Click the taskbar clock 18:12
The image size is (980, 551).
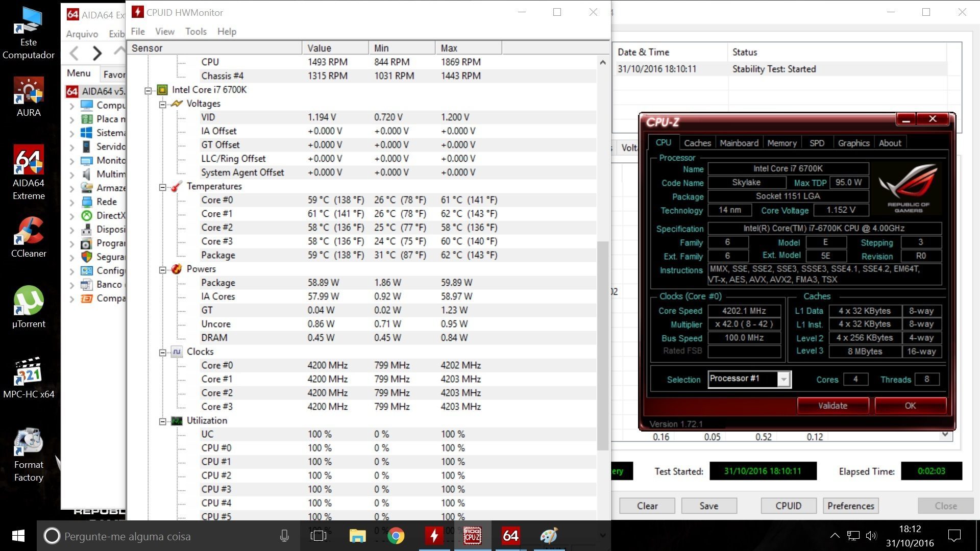point(910,529)
